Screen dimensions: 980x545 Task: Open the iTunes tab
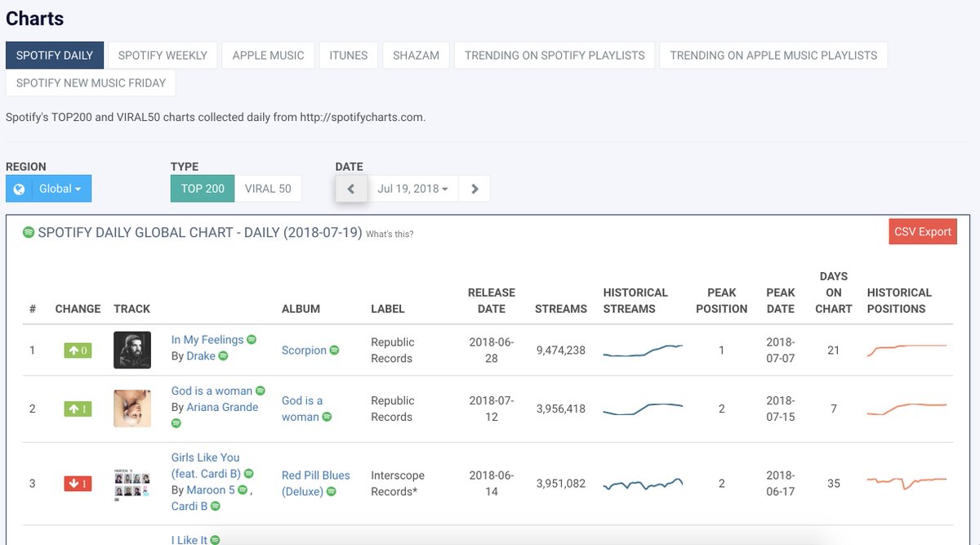click(x=349, y=56)
